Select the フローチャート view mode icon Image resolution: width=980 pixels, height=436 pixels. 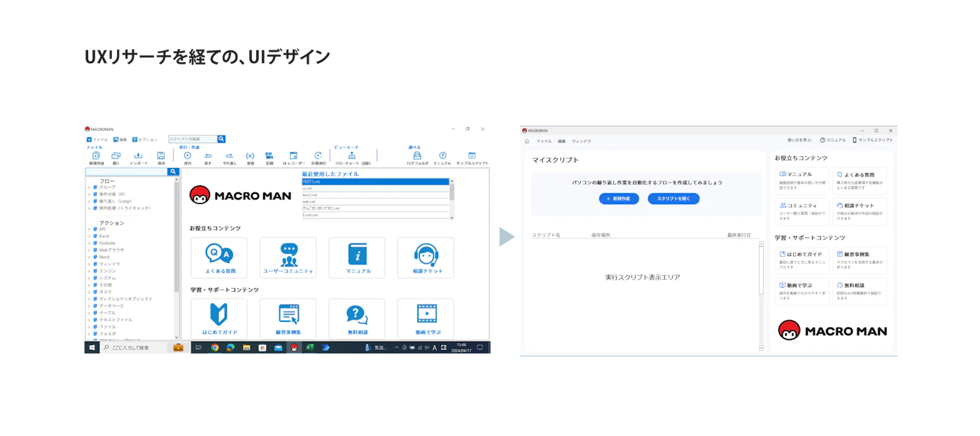(x=351, y=156)
